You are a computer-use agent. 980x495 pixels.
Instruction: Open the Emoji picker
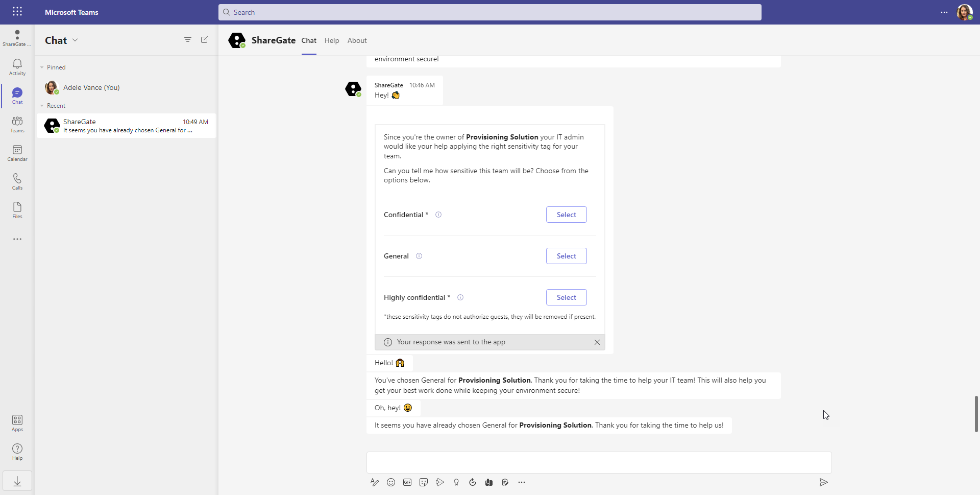tap(391, 482)
